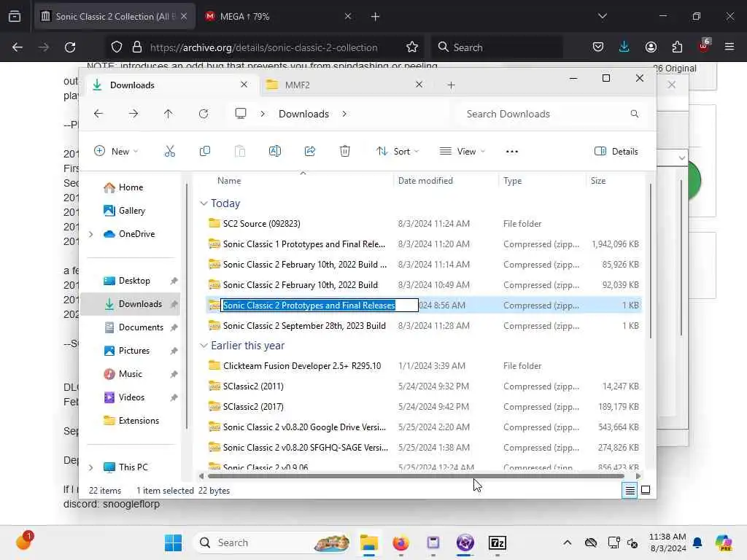This screenshot has width=747, height=560.
Task: Refresh the Downloads folder view
Action: (x=204, y=114)
